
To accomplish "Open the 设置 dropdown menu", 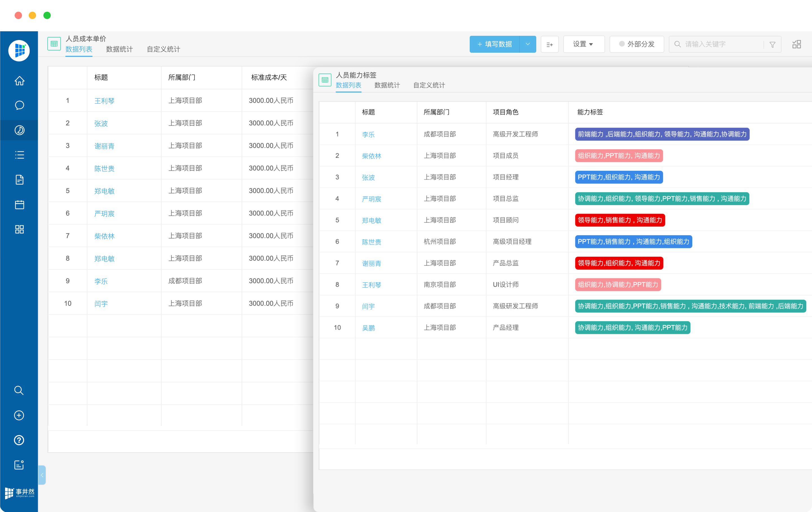I will point(583,44).
